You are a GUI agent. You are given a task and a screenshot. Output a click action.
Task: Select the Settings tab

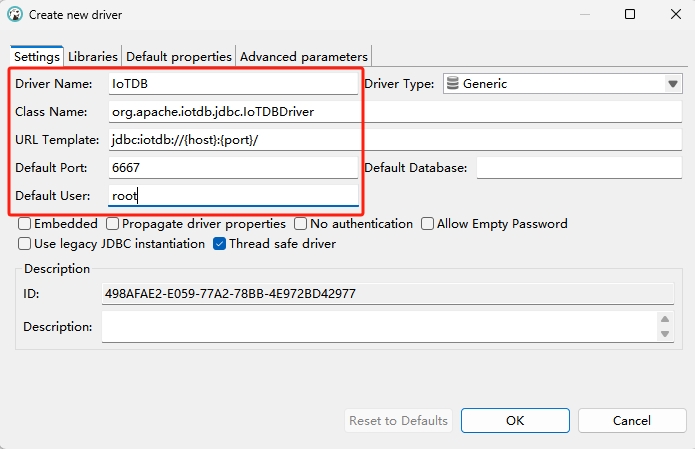click(x=37, y=57)
